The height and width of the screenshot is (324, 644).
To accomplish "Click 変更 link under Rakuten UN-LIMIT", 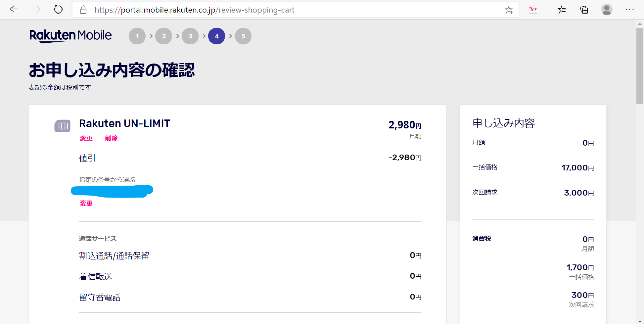I will click(x=86, y=138).
